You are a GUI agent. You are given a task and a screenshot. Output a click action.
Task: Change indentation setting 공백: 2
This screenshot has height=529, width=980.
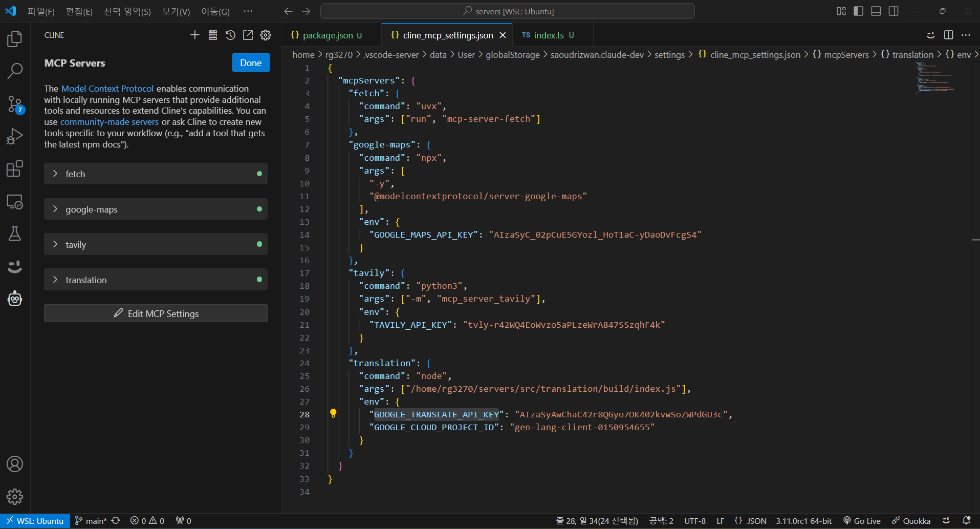click(661, 521)
